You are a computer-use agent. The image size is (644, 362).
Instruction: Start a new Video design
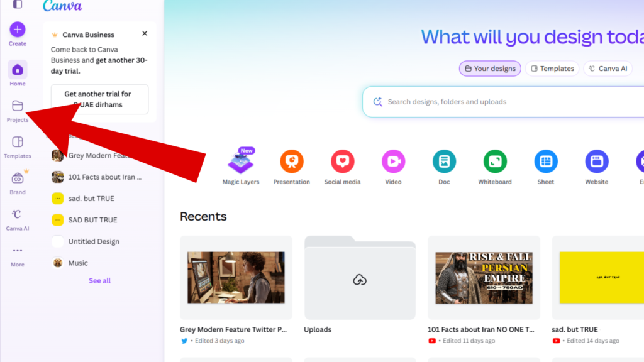pyautogui.click(x=393, y=162)
